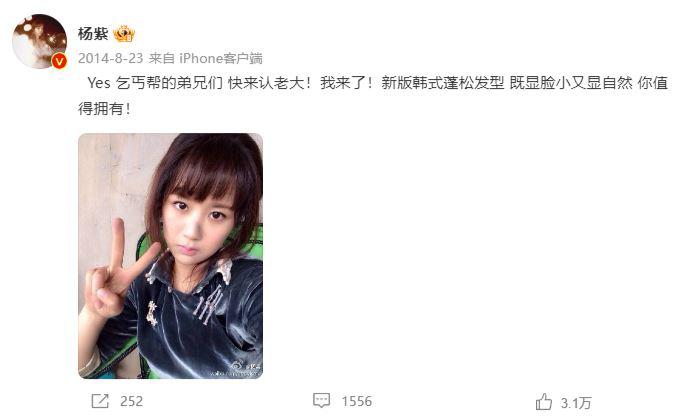The width and height of the screenshot is (688, 419).
Task: Click the 1556 comment count
Action: [357, 401]
